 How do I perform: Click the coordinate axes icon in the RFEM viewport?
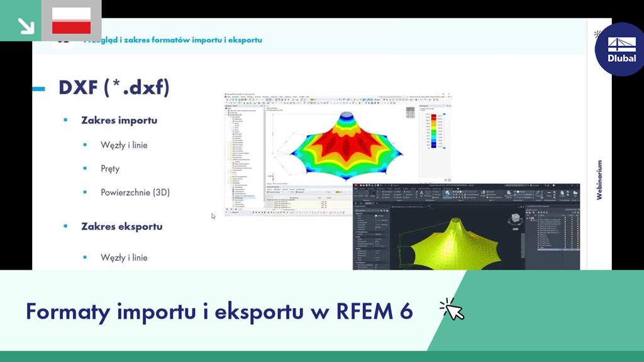coord(272,177)
